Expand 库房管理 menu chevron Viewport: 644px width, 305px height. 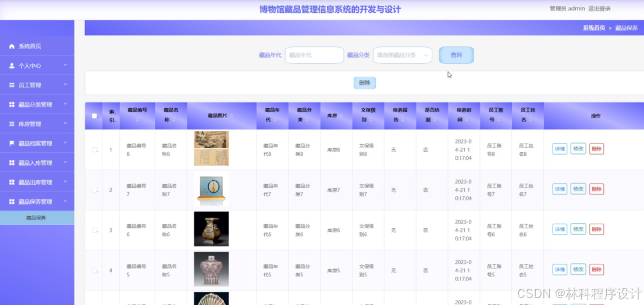[65, 123]
